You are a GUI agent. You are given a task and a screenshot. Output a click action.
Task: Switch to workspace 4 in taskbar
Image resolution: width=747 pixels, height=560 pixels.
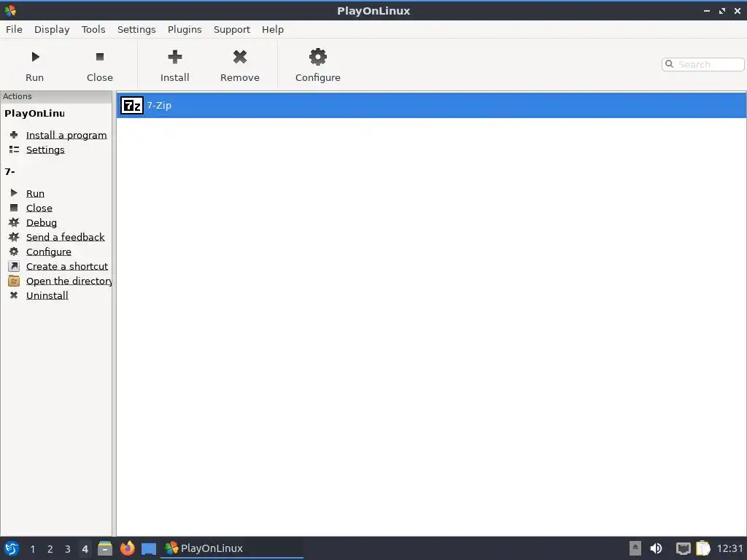click(x=85, y=549)
